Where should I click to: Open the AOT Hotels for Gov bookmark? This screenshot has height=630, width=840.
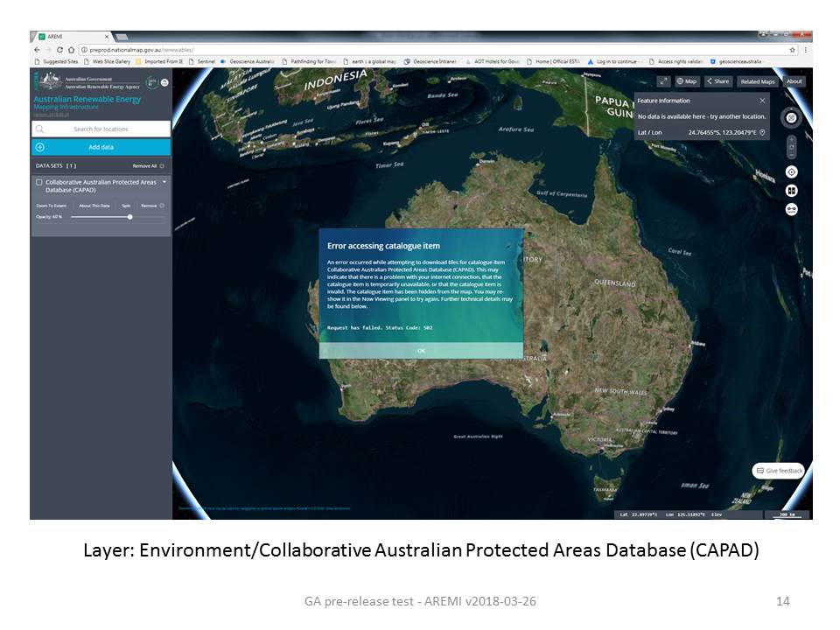click(493, 61)
